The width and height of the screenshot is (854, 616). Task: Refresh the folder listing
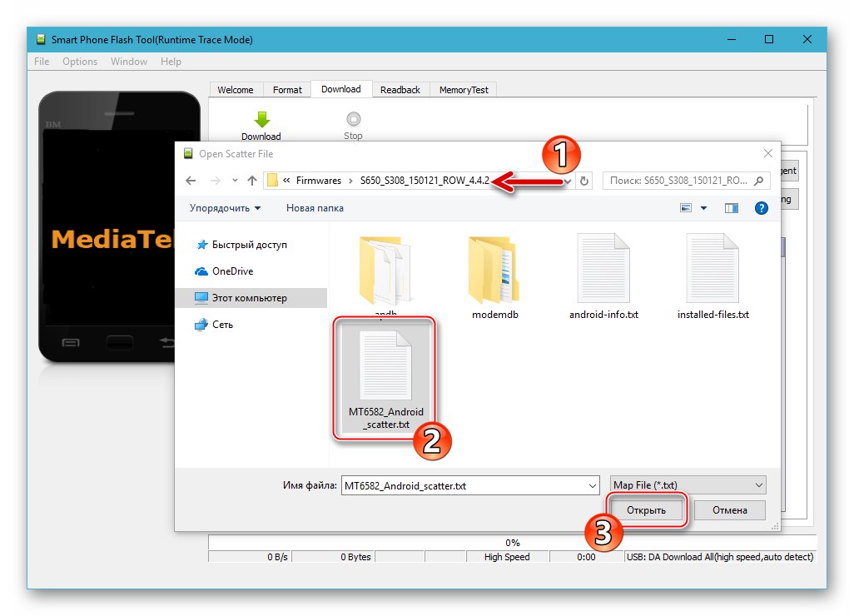tap(583, 181)
